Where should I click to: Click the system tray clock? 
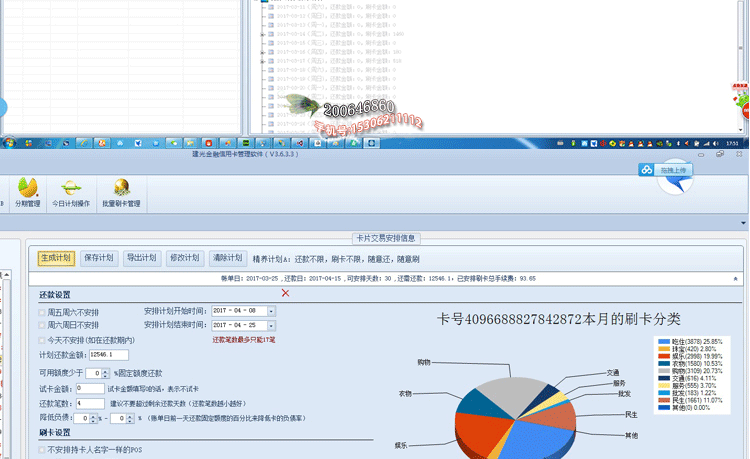732,143
